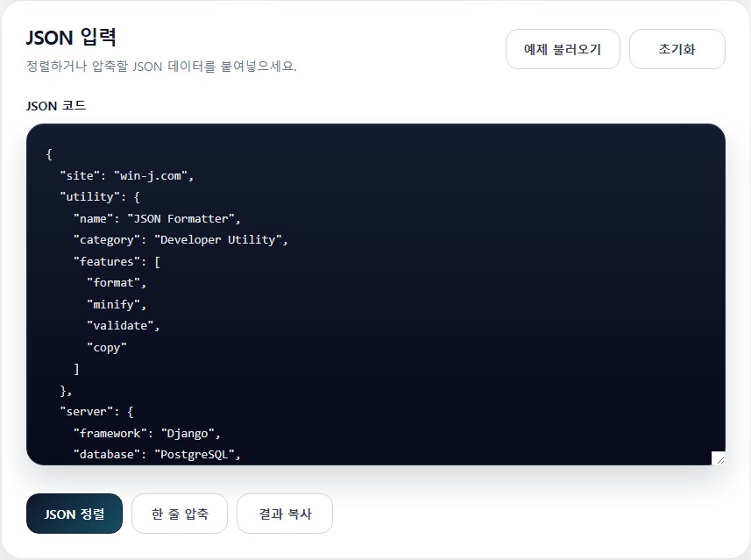Click the "format" array entry
The height and width of the screenshot is (560, 751).
coord(117,283)
